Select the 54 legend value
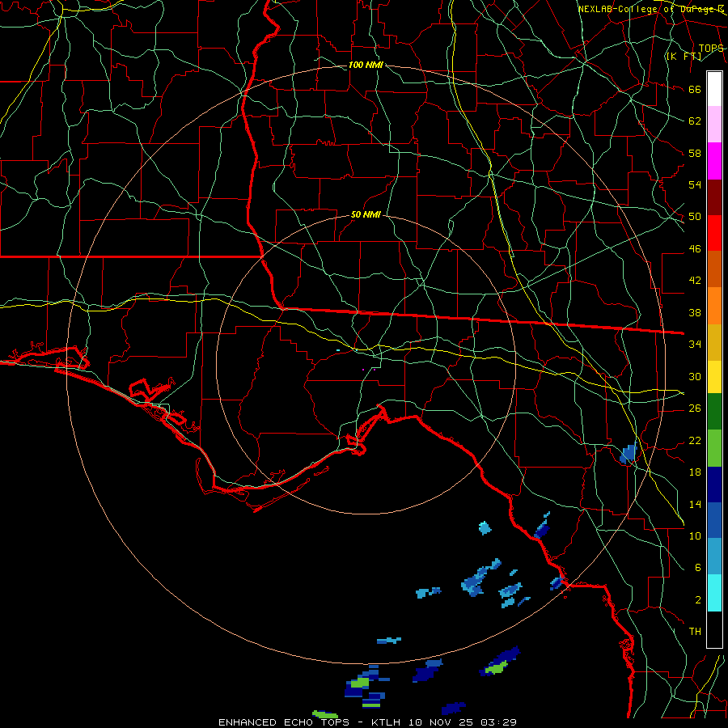This screenshot has height=728, width=728. coord(695,184)
